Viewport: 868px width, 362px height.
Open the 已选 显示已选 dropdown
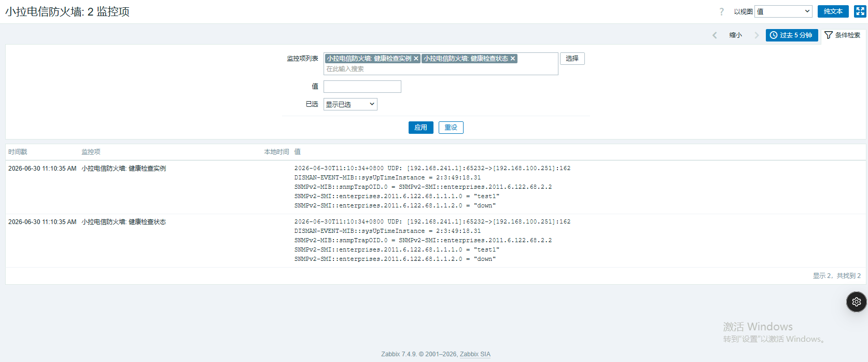click(351, 104)
